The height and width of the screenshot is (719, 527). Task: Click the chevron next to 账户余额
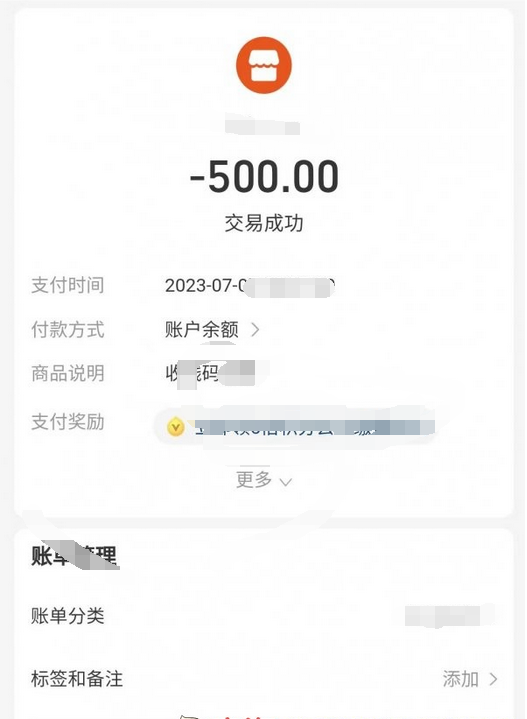255,329
